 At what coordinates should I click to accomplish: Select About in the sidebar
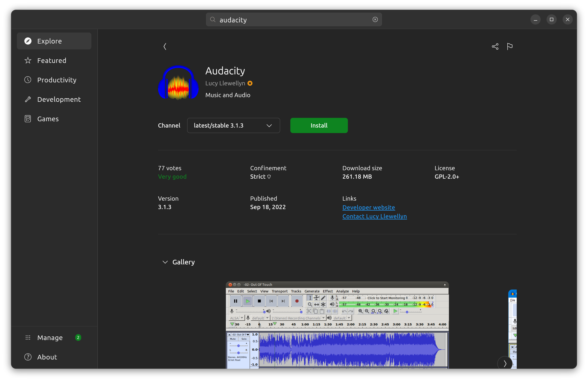pos(47,357)
